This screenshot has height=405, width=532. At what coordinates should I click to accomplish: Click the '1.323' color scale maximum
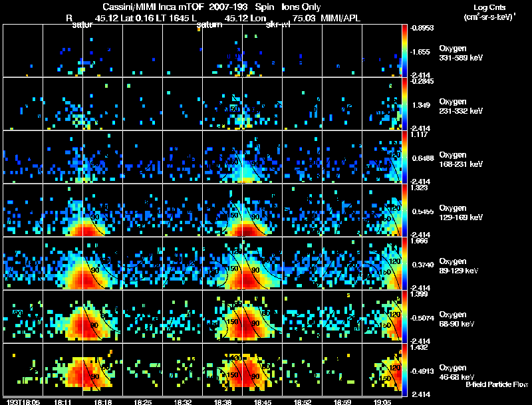coord(419,188)
